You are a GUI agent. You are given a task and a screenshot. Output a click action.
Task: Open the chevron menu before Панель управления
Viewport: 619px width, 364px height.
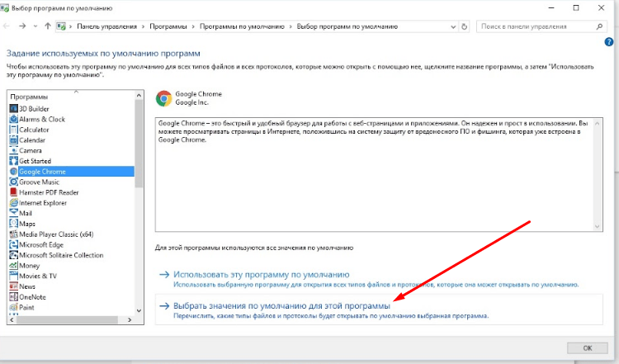[71, 26]
